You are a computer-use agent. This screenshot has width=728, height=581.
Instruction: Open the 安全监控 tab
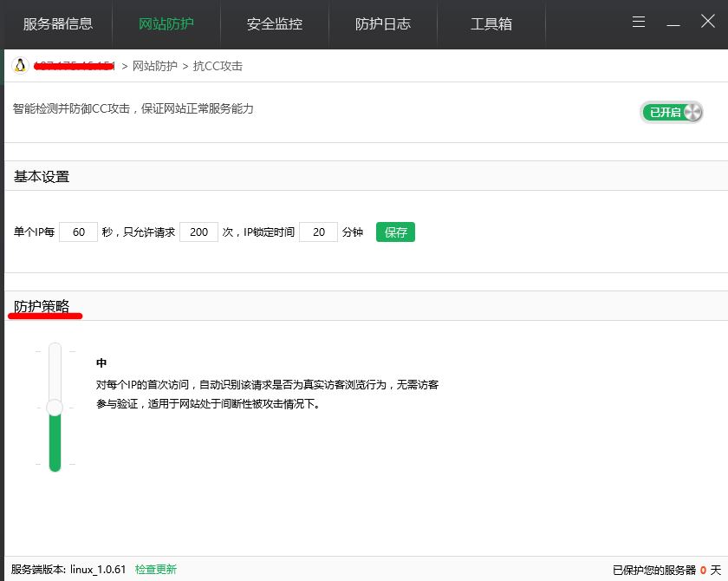coord(275,24)
